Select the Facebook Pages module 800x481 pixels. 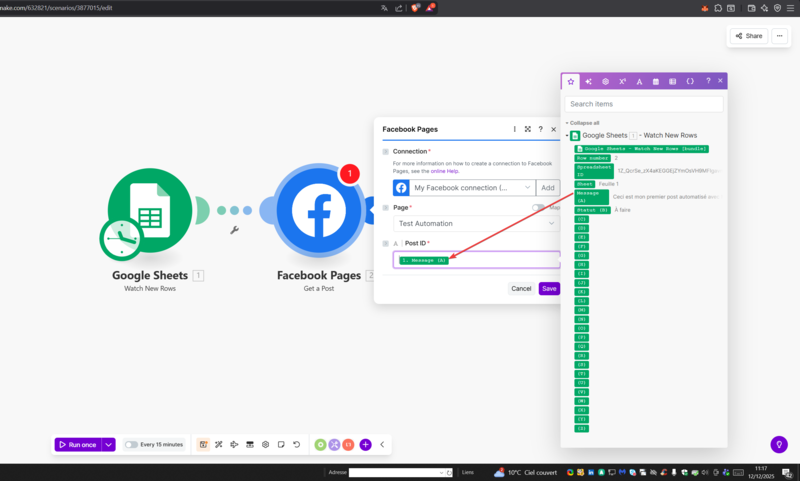coord(318,210)
